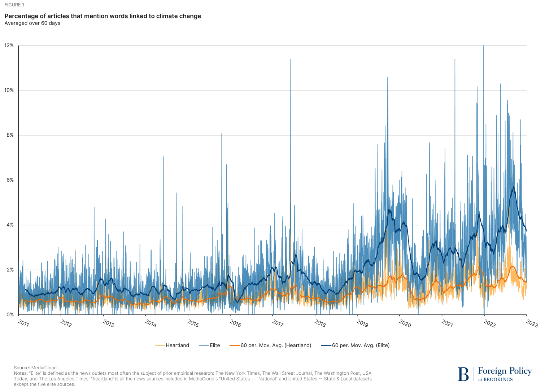Click the 12% y-axis label

tap(9, 45)
